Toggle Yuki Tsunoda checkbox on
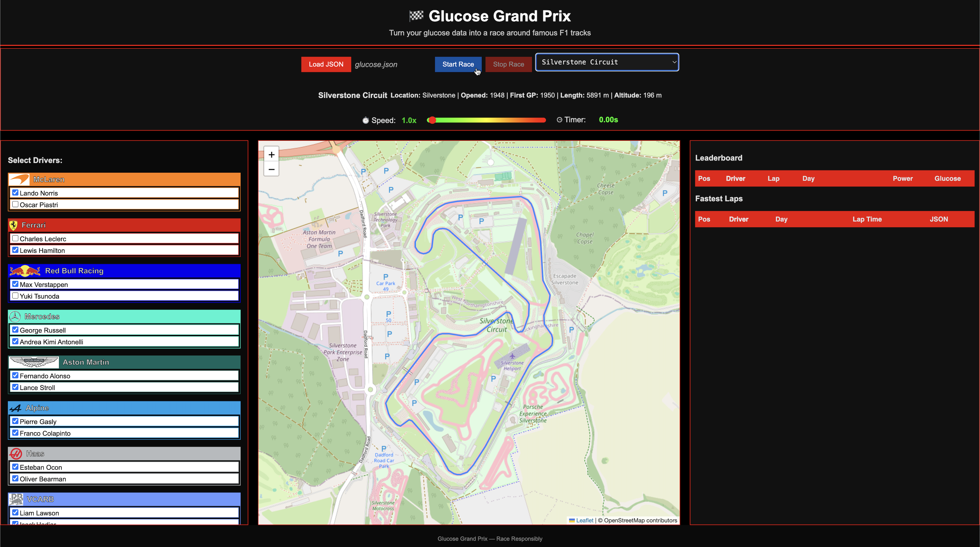The image size is (980, 547). (15, 296)
